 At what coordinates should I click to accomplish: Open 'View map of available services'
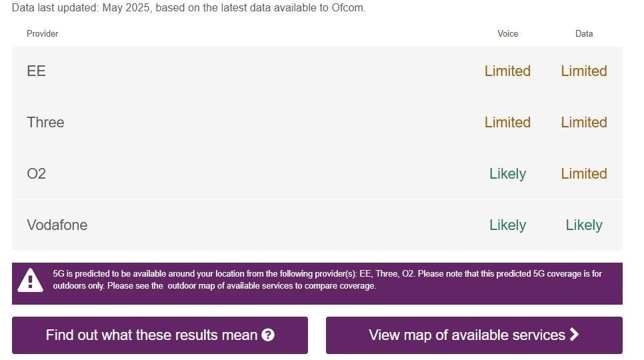pyautogui.click(x=467, y=335)
